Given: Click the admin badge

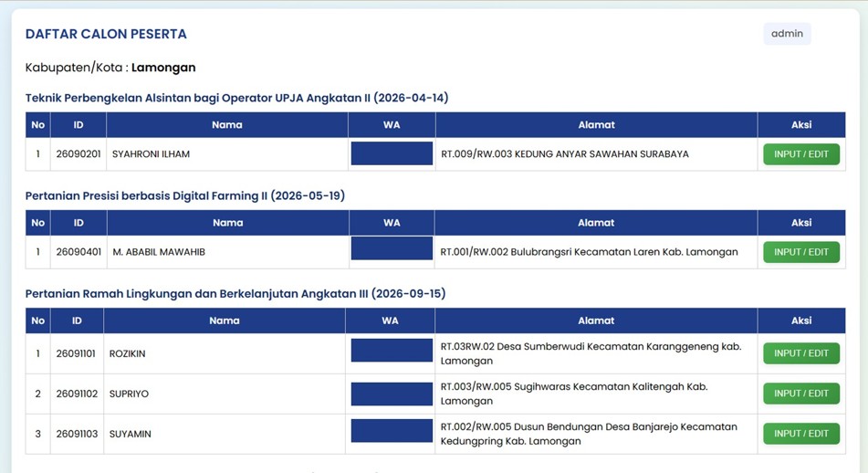Looking at the screenshot, I should point(787,34).
